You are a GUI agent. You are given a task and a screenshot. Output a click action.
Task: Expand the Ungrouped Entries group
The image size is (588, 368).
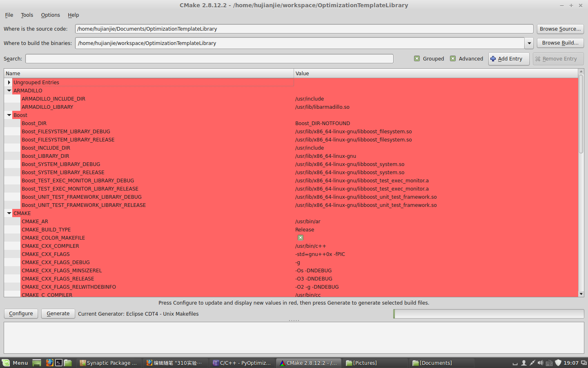[9, 82]
